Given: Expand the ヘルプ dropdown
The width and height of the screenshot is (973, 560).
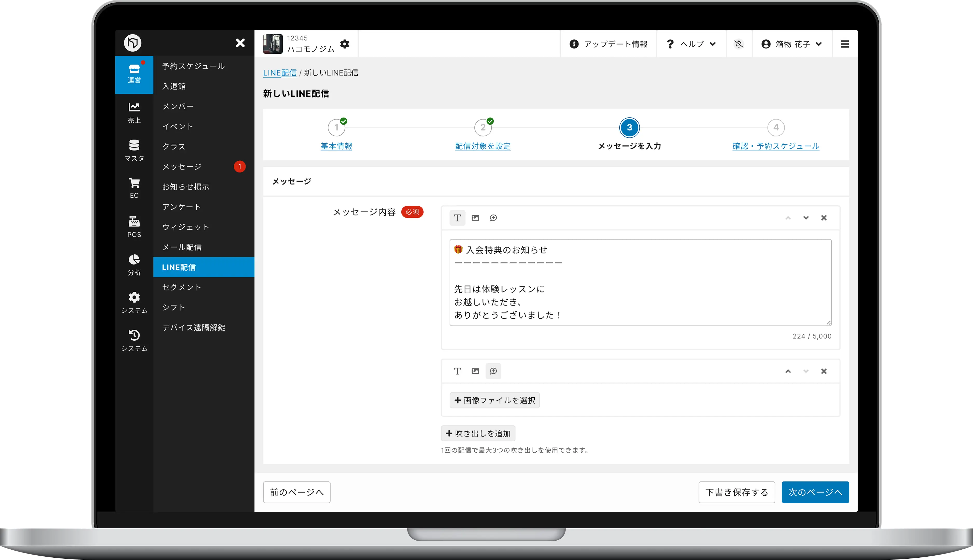Looking at the screenshot, I should pyautogui.click(x=691, y=44).
